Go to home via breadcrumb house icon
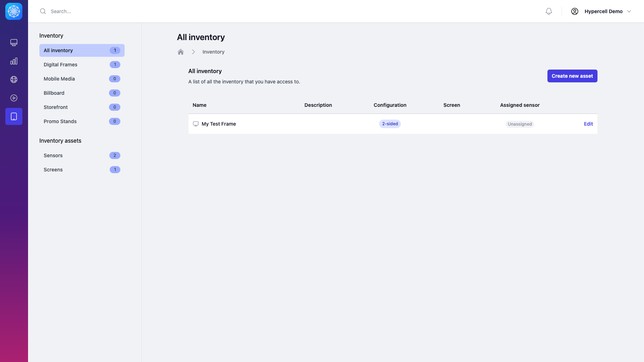This screenshot has width=644, height=362. click(x=181, y=52)
